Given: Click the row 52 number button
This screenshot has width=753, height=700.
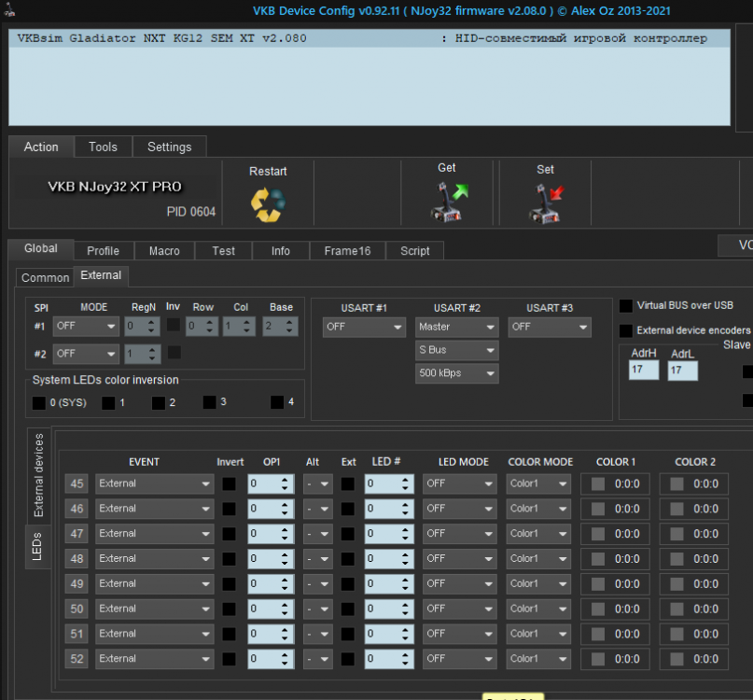Looking at the screenshot, I should 77,658.
